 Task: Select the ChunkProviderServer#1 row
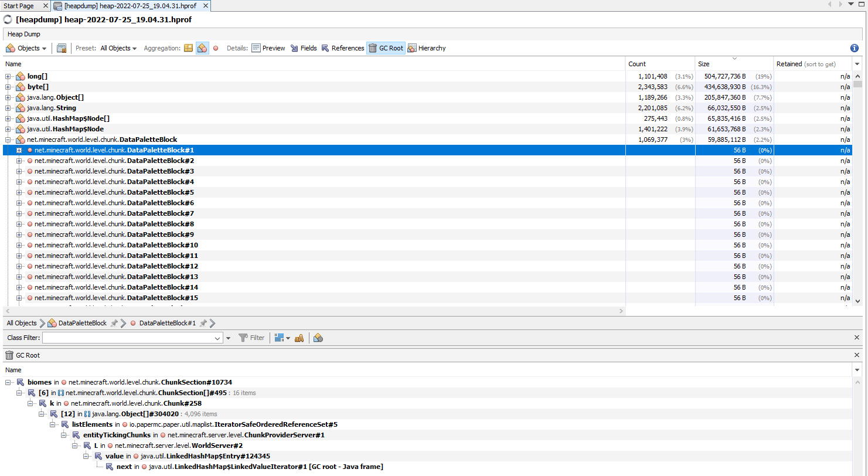[x=428, y=435]
